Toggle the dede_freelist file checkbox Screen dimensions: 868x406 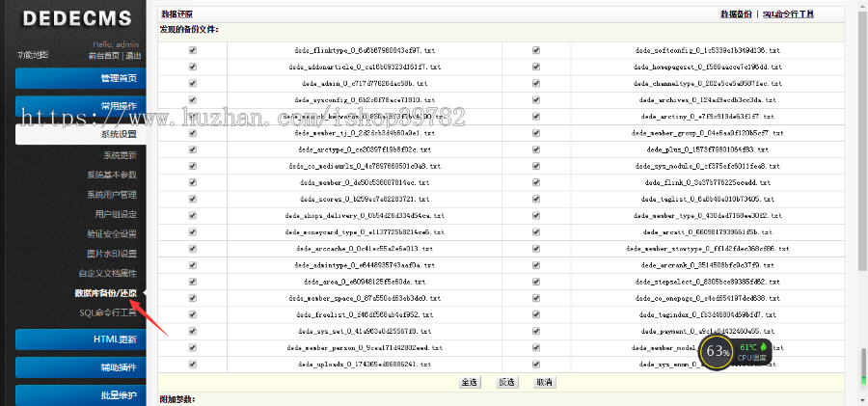coord(192,314)
